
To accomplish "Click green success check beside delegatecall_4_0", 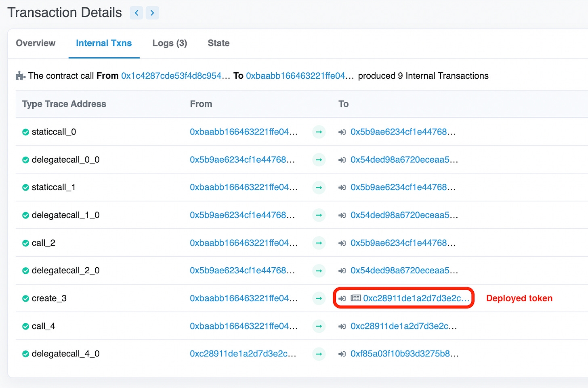I will click(x=25, y=354).
